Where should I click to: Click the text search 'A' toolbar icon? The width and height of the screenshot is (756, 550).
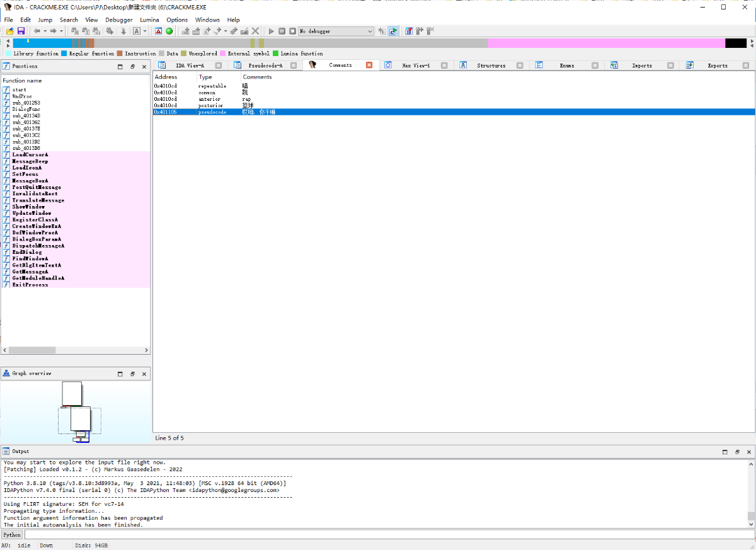tap(137, 31)
